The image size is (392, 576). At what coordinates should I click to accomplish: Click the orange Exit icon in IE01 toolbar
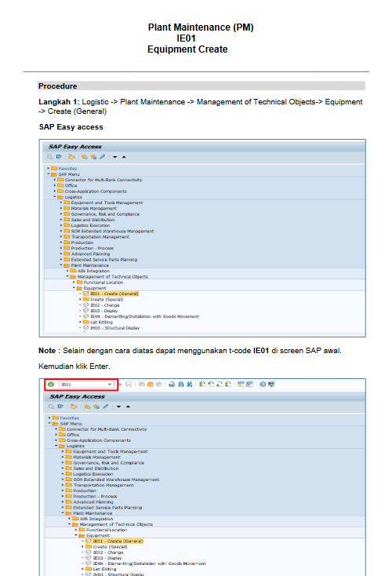[x=150, y=385]
